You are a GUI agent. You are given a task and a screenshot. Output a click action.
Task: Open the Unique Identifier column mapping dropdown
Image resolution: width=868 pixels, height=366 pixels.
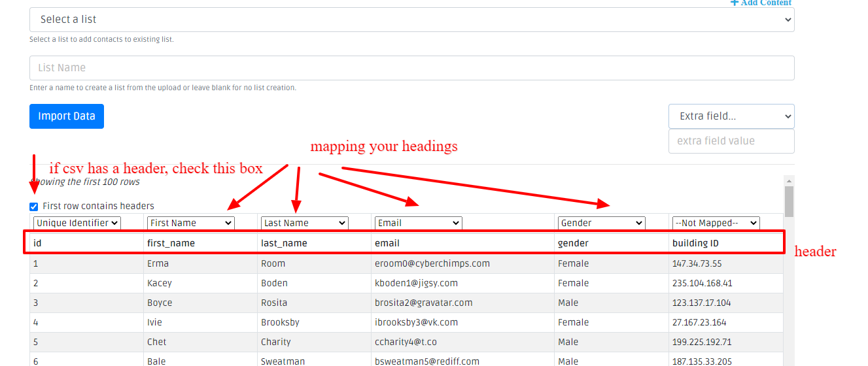(77, 223)
